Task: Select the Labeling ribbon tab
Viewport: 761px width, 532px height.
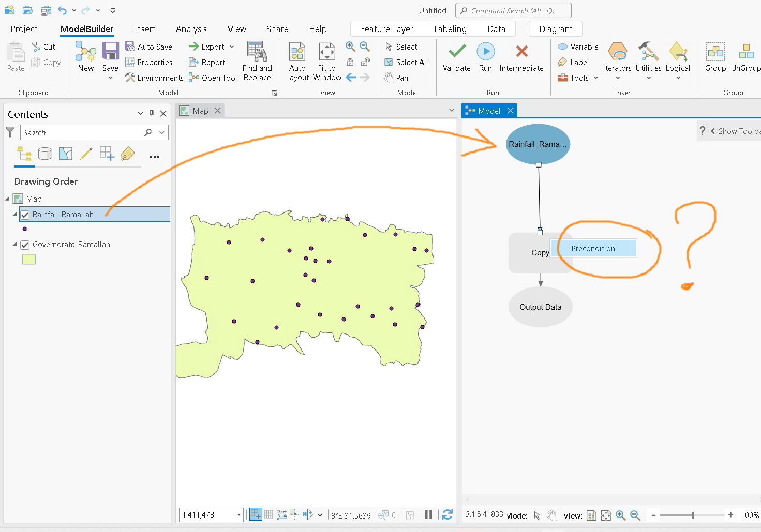Action: coord(450,29)
